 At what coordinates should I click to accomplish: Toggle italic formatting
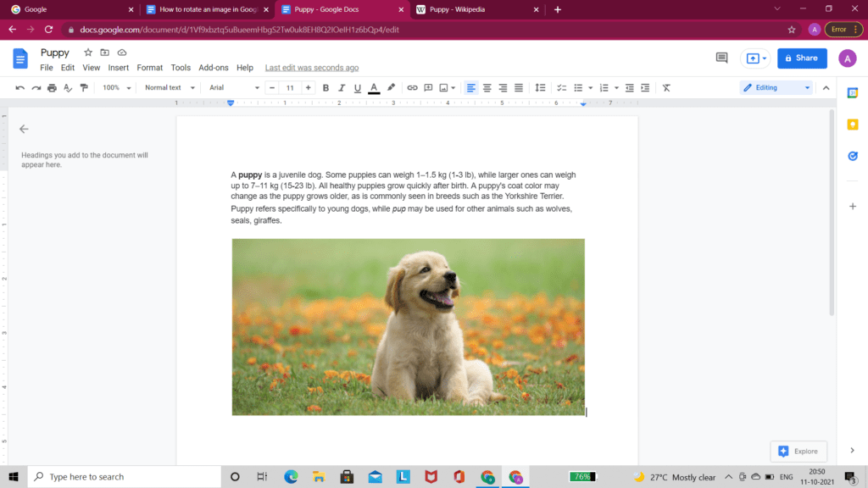point(341,87)
